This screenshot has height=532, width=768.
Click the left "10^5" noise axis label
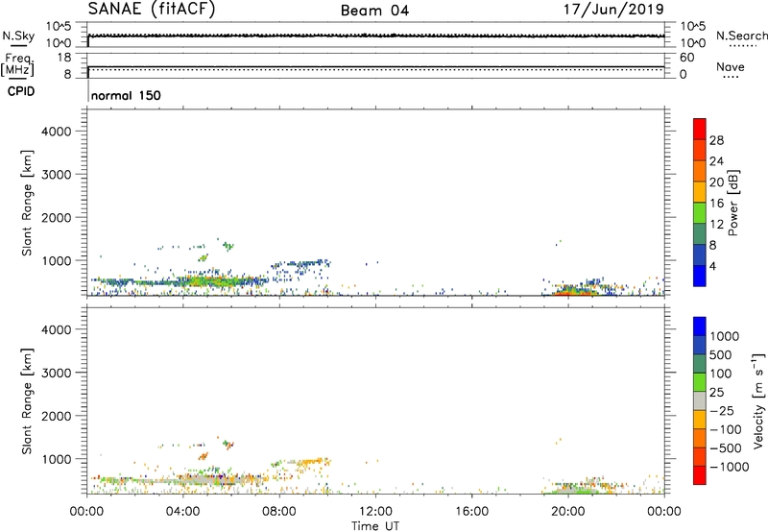(59, 27)
